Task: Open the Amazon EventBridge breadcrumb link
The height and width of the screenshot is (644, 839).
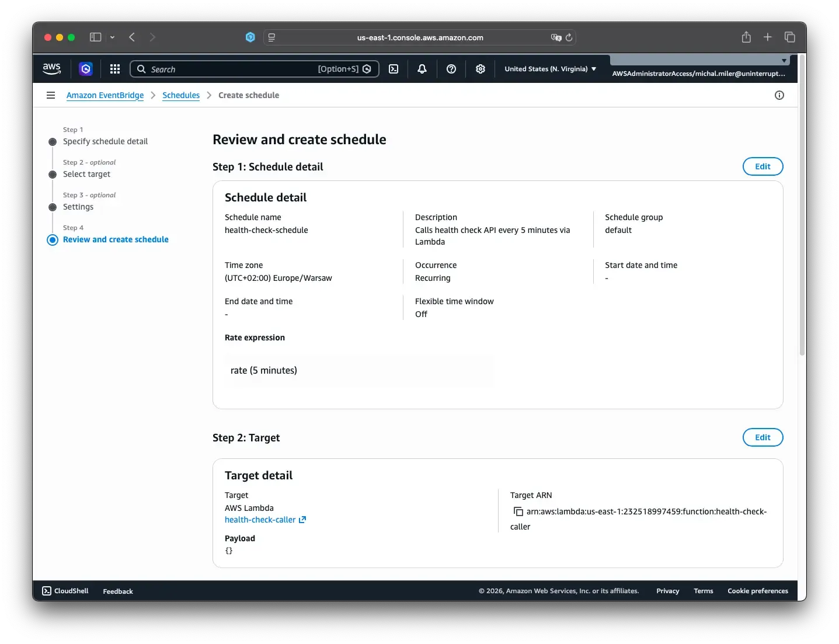Action: [x=105, y=95]
